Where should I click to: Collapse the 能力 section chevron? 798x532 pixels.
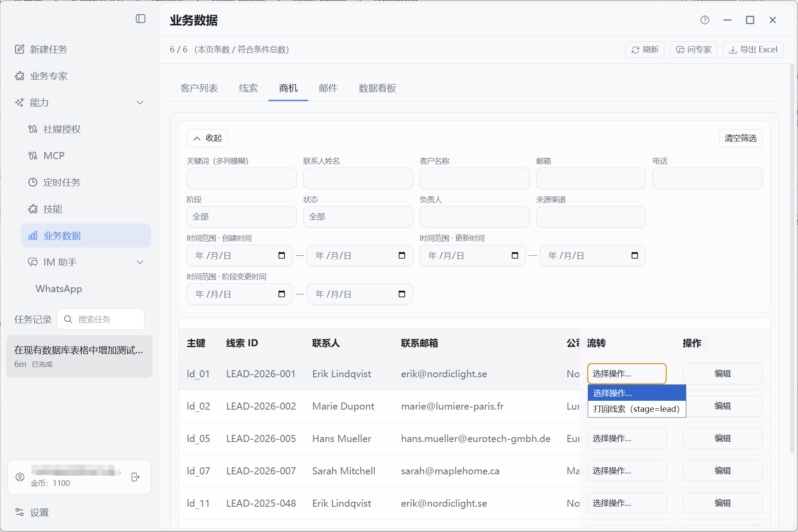tap(140, 102)
